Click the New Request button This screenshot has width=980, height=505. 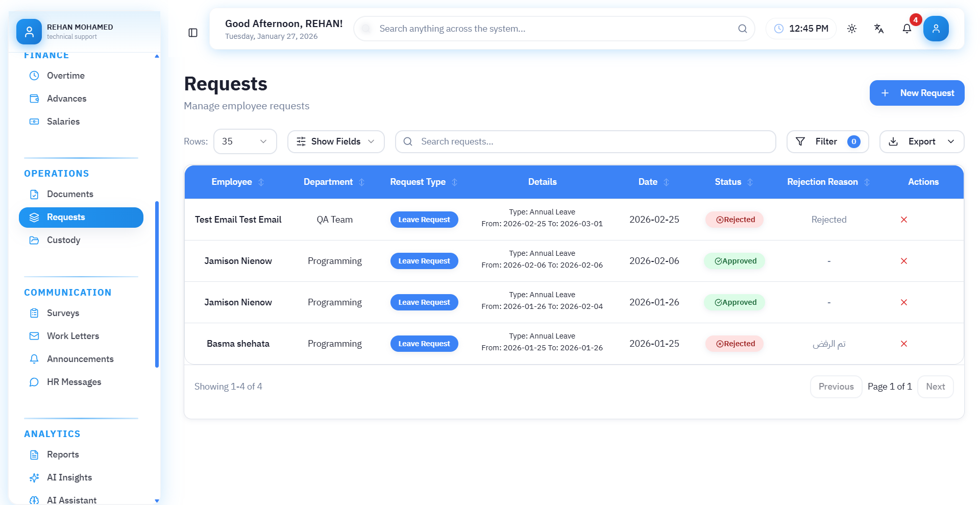click(x=917, y=93)
